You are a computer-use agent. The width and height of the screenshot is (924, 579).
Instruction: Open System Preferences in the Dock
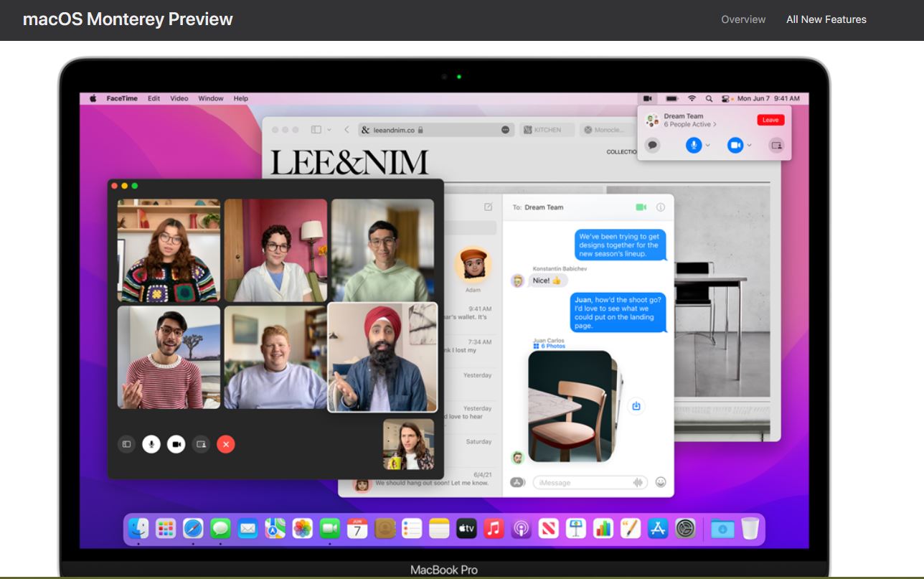(x=685, y=529)
